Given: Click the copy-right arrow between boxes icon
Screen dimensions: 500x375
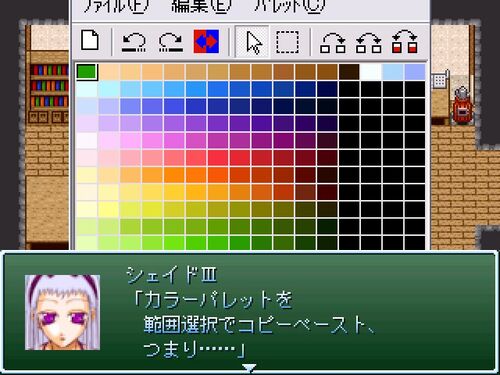Looking at the screenshot, I should [x=332, y=43].
